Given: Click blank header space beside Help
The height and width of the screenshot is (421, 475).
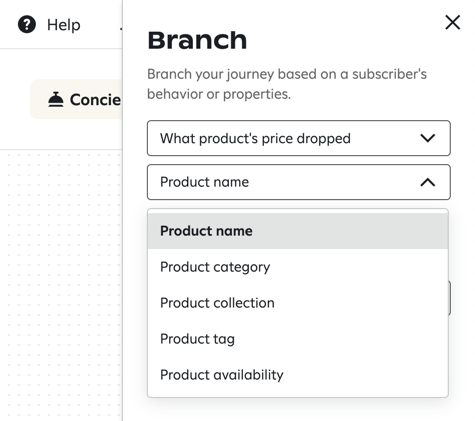Looking at the screenshot, I should coord(100,25).
